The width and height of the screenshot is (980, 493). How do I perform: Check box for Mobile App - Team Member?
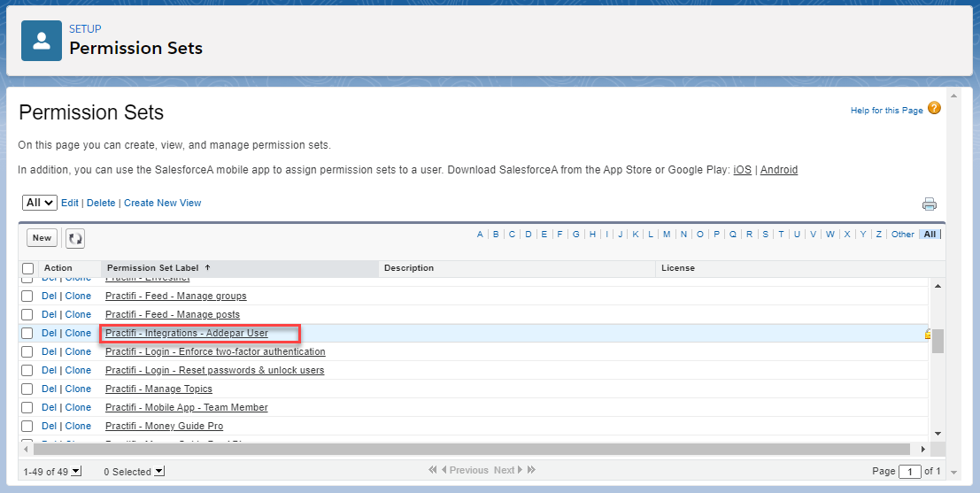coord(27,408)
